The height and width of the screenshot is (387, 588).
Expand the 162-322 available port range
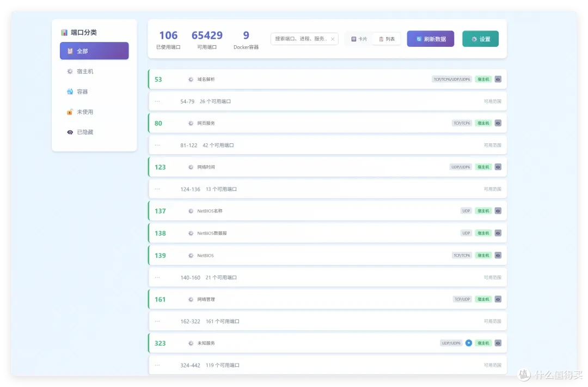[x=328, y=321]
